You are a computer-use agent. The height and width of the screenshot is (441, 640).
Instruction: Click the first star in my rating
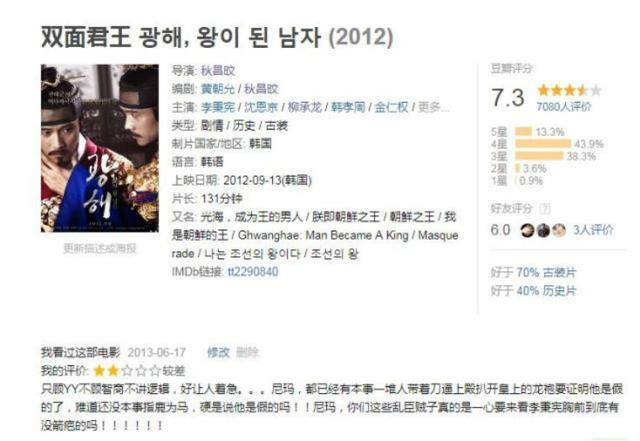coord(99,371)
